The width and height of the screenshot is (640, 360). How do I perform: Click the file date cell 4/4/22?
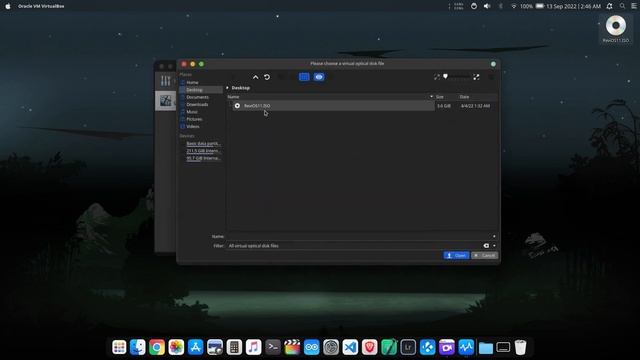(x=475, y=106)
